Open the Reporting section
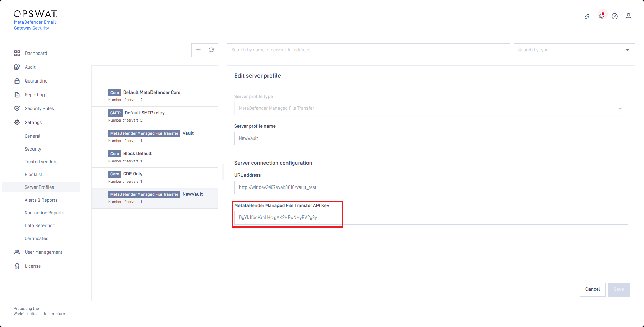Viewport: 644px width, 327px height. pos(35,95)
